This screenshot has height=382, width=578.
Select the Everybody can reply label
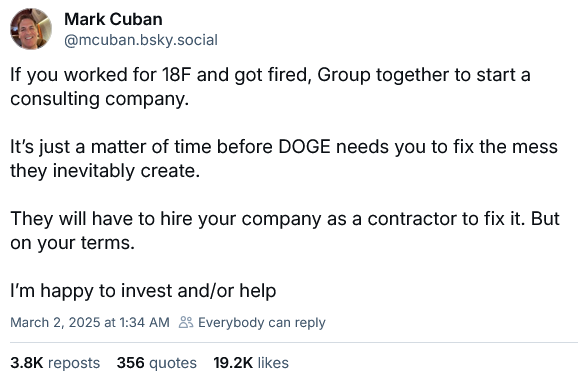pos(262,323)
